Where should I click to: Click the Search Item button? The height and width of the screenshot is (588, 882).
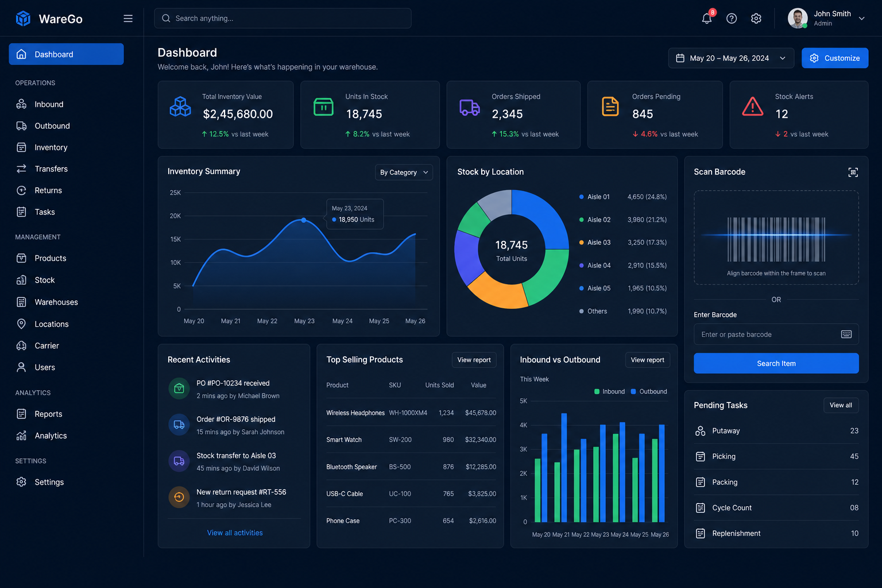tap(776, 363)
